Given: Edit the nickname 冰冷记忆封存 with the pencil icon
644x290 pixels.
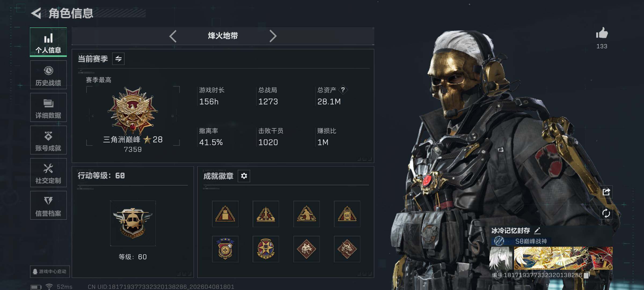Looking at the screenshot, I should click(537, 231).
